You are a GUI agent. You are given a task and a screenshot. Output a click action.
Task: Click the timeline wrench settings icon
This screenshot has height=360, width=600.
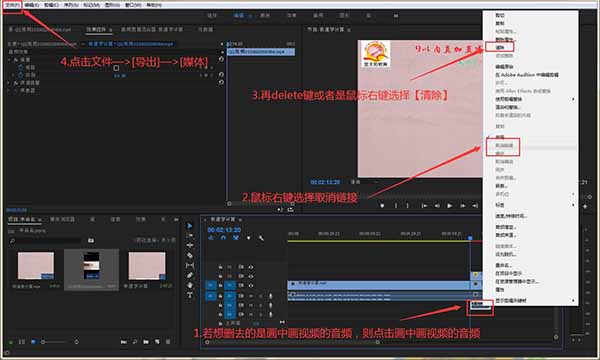[x=261, y=238]
